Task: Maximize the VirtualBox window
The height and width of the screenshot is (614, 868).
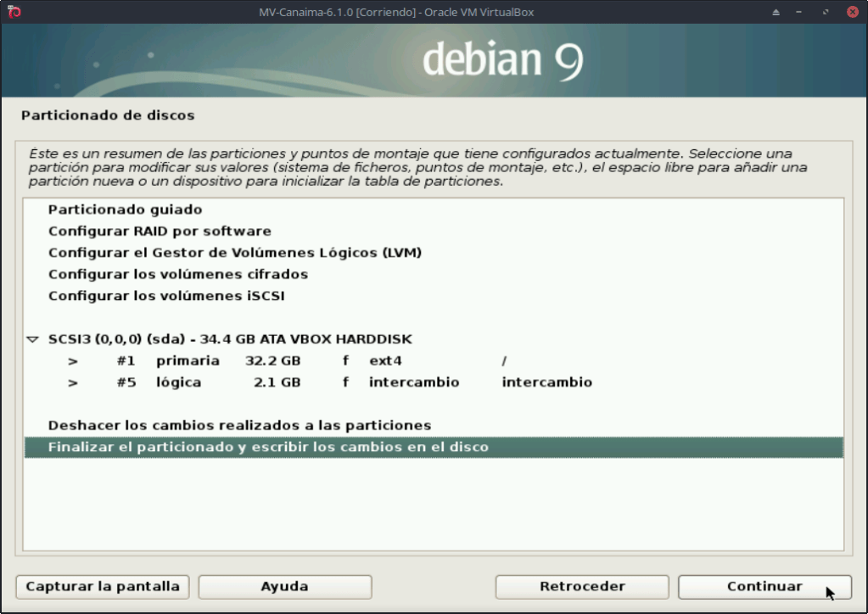Action: click(826, 12)
